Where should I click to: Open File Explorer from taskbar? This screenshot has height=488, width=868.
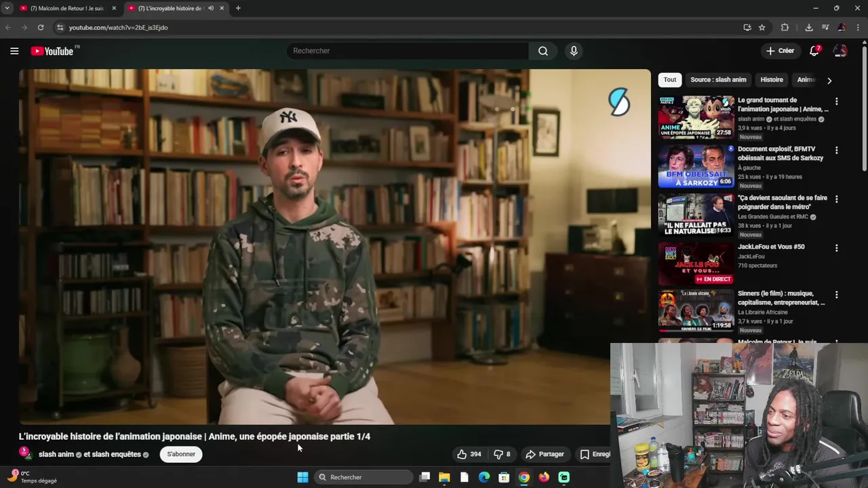coord(444,477)
